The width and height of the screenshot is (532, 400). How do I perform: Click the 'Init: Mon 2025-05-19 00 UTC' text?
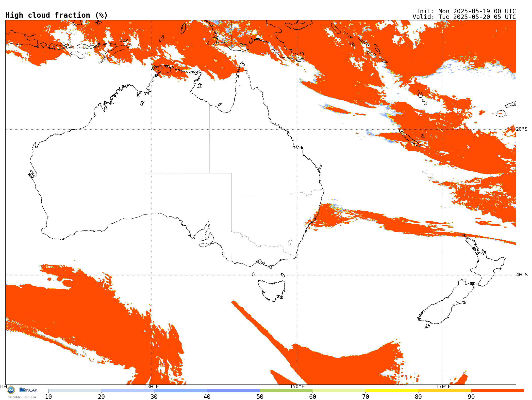coord(466,11)
